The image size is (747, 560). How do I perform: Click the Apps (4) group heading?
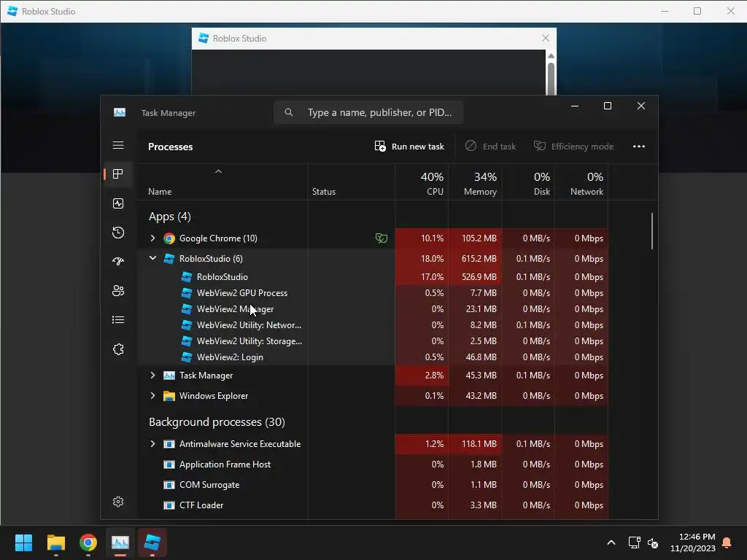point(169,217)
